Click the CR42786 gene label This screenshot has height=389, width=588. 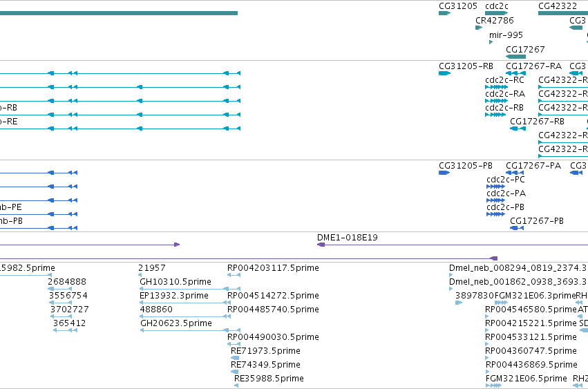click(x=495, y=20)
